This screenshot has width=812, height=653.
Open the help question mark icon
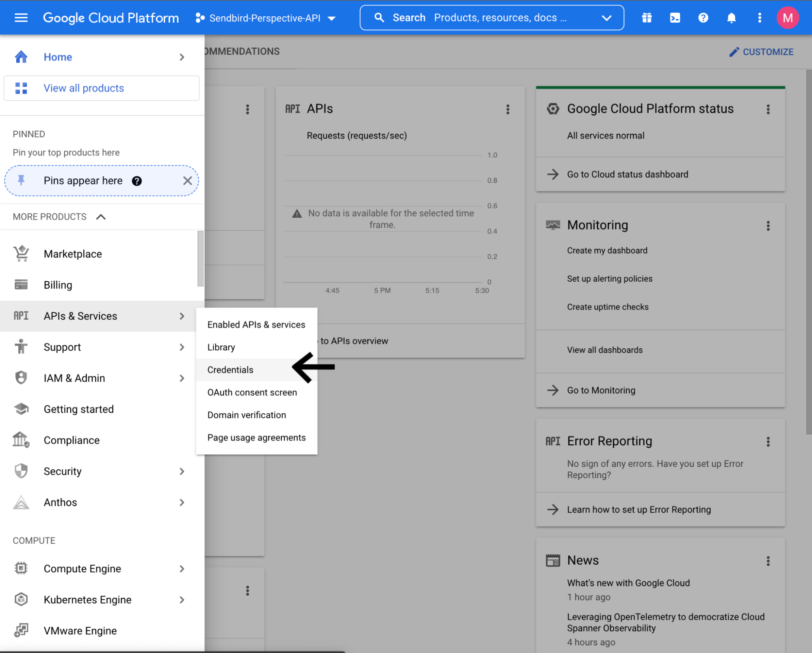point(703,18)
